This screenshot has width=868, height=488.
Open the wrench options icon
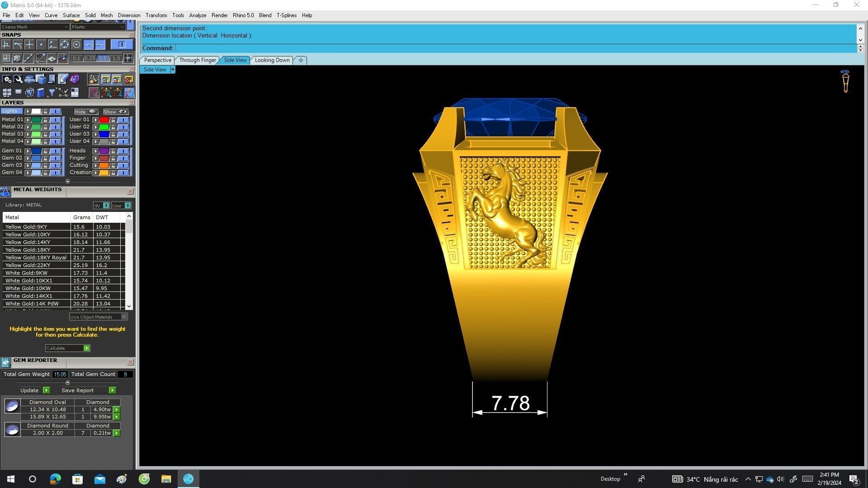click(18, 79)
